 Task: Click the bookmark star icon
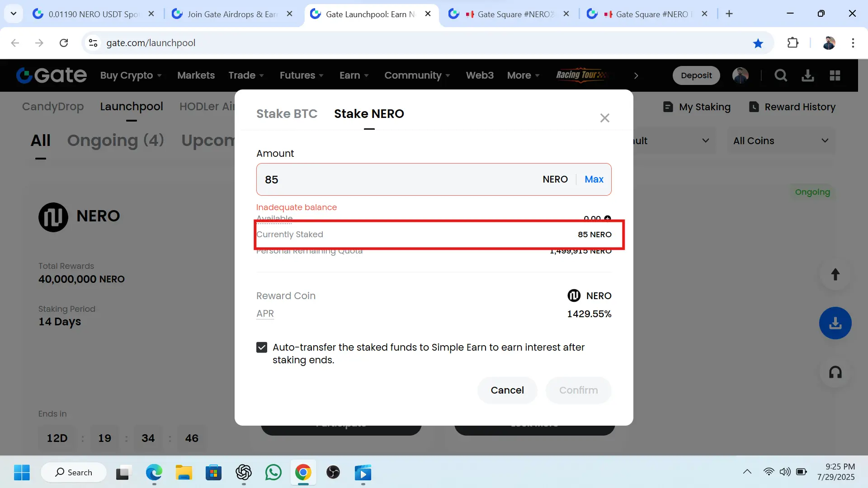pos(758,43)
